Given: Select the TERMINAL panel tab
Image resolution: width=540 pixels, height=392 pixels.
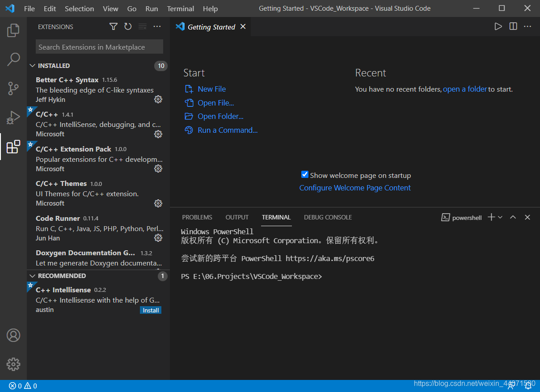Looking at the screenshot, I should [276, 217].
